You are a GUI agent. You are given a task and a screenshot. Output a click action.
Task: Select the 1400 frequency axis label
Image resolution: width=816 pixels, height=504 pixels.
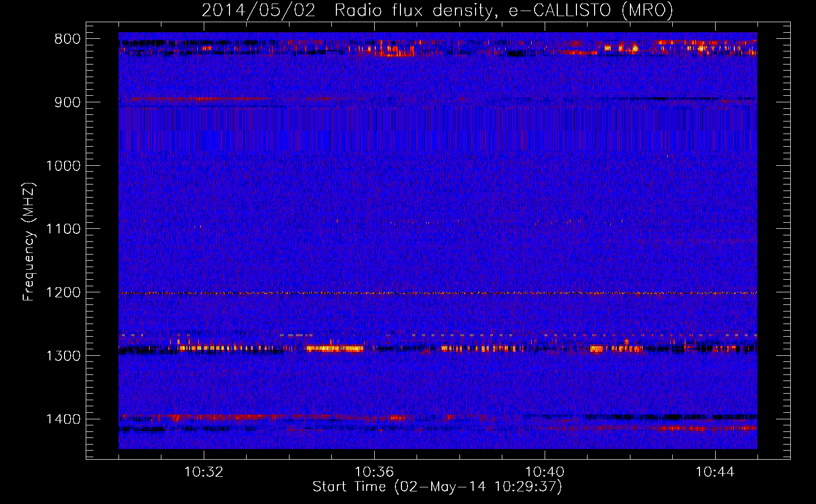tap(63, 419)
